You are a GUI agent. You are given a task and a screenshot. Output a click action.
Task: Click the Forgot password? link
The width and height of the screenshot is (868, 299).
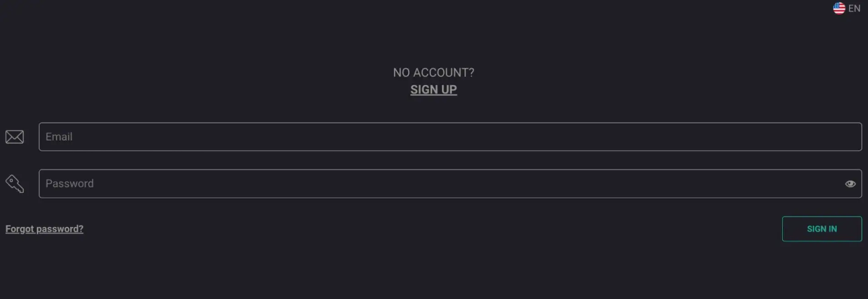[x=44, y=229]
